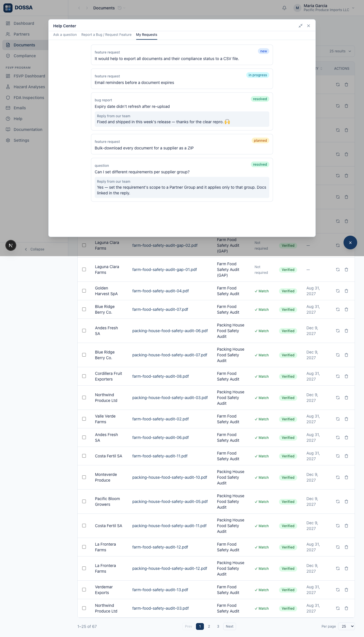Image resolution: width=364 pixels, height=637 pixels.
Task: Open the Emails section
Action: click(x=20, y=108)
